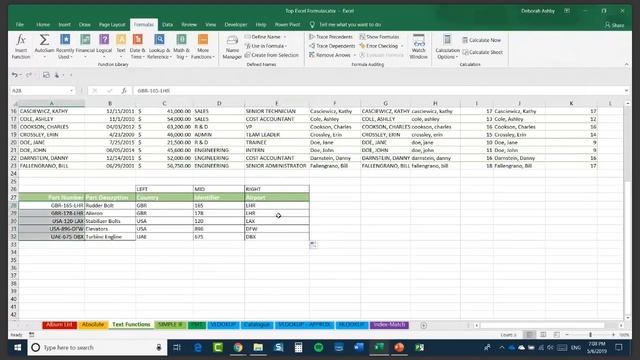Open the Catalogue sheet tab
Viewport: 640px width, 360px height.
(x=257, y=325)
